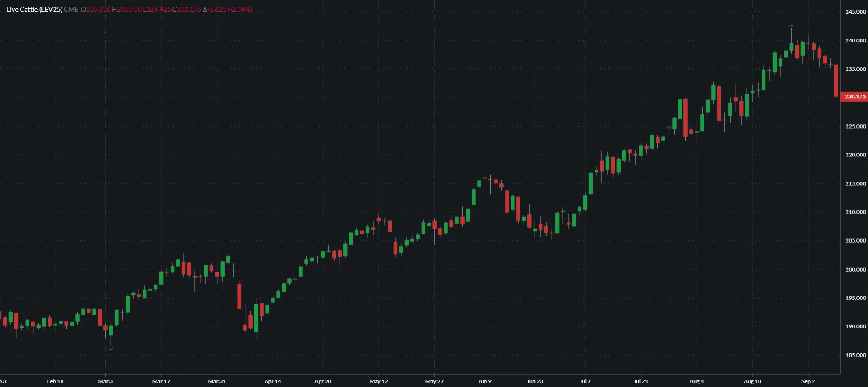
Task: Click the Live Cattle (LEV25) chart title
Action: [34, 9]
